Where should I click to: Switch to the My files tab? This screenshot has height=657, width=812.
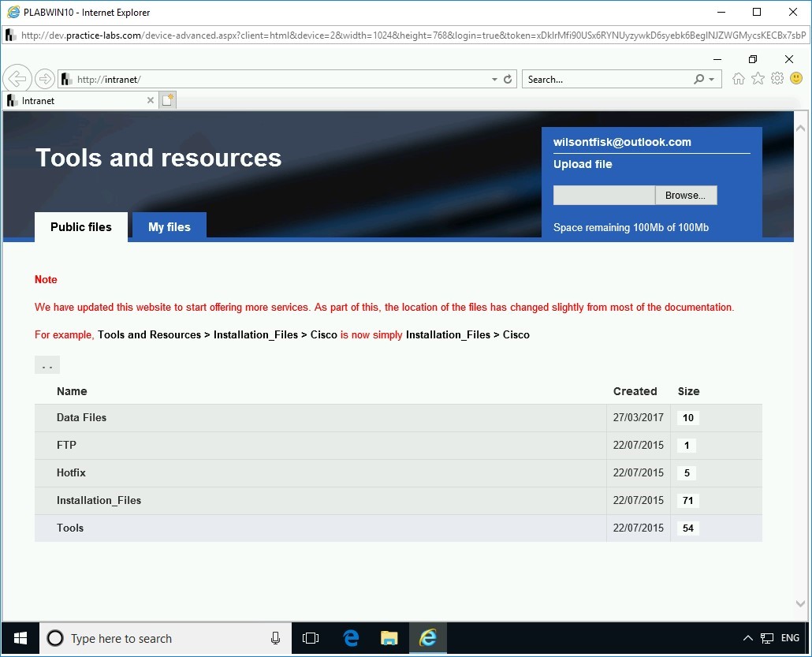169,226
